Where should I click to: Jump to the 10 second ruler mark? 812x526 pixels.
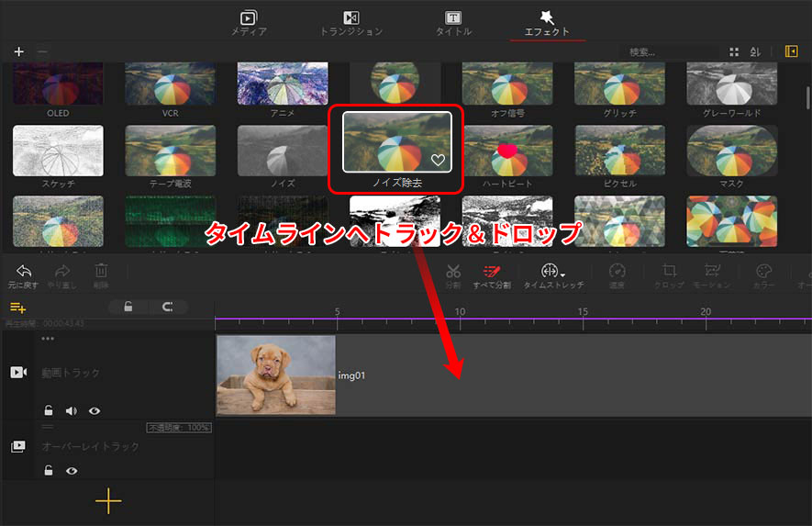tap(460, 312)
